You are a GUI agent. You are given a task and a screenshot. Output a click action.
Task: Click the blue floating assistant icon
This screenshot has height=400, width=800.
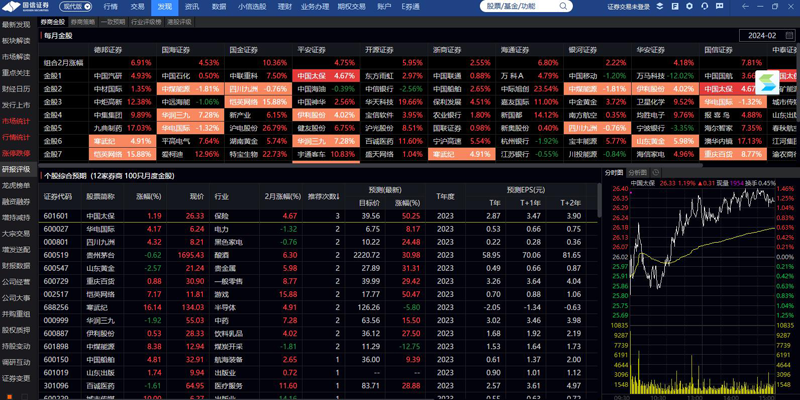point(767,82)
